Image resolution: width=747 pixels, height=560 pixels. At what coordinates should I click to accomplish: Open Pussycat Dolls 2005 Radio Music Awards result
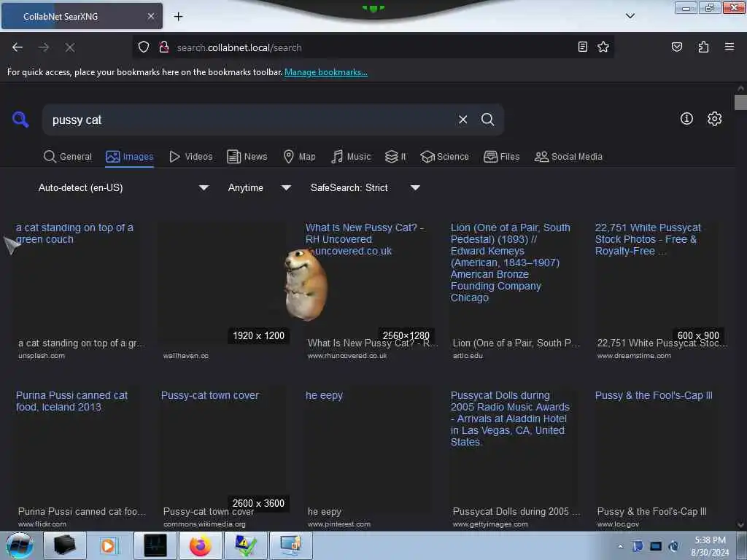pos(510,419)
